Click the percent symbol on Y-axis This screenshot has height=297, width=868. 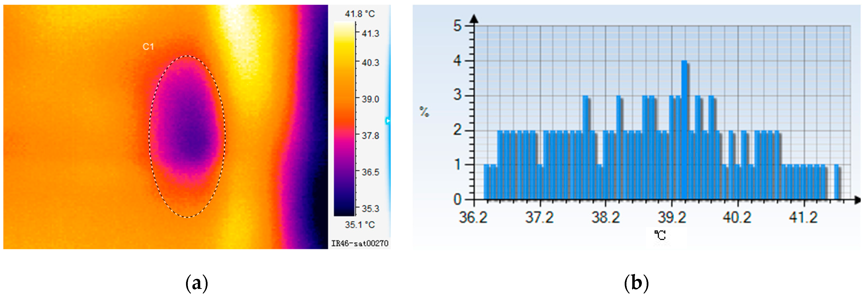[424, 111]
